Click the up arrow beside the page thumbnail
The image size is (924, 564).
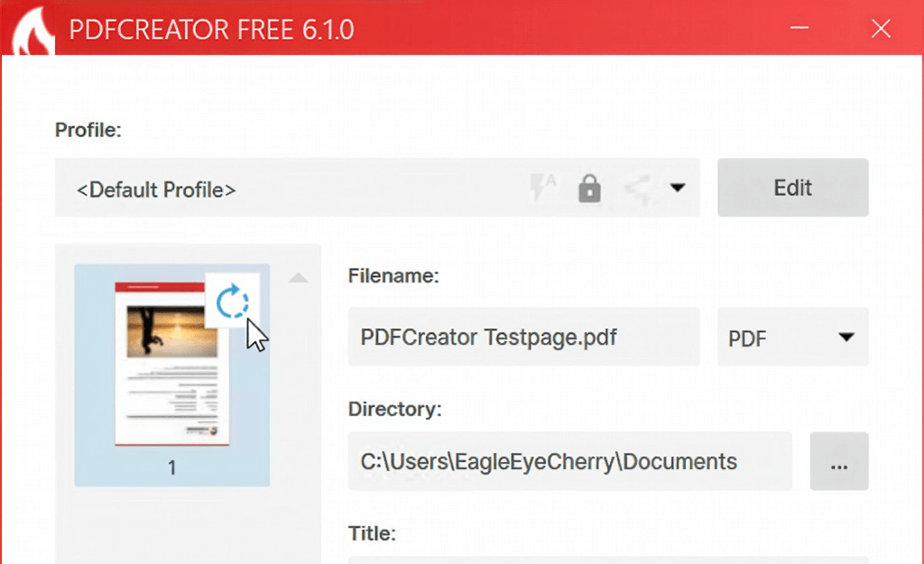tap(298, 279)
